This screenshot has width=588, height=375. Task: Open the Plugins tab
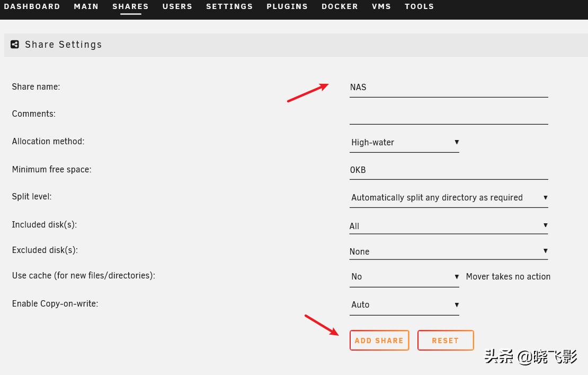(x=287, y=7)
